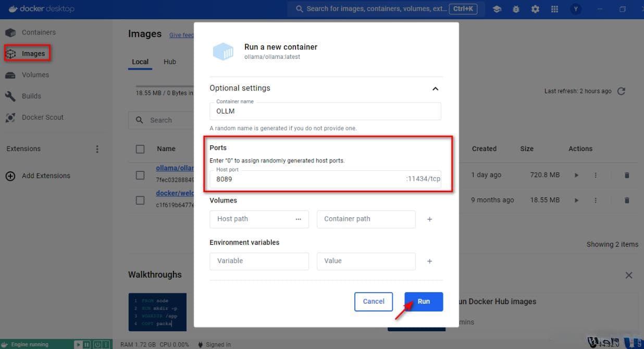Open the Give feedback link

tap(181, 35)
